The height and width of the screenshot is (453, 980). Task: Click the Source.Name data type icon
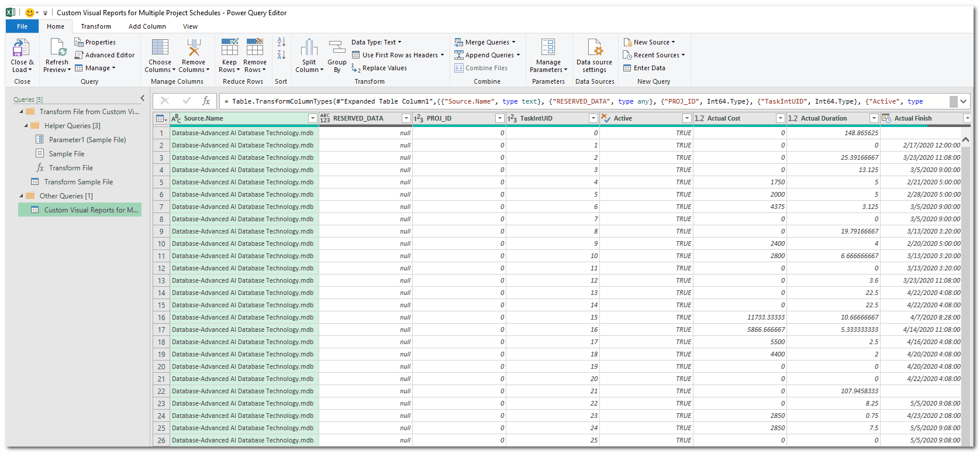pos(176,118)
